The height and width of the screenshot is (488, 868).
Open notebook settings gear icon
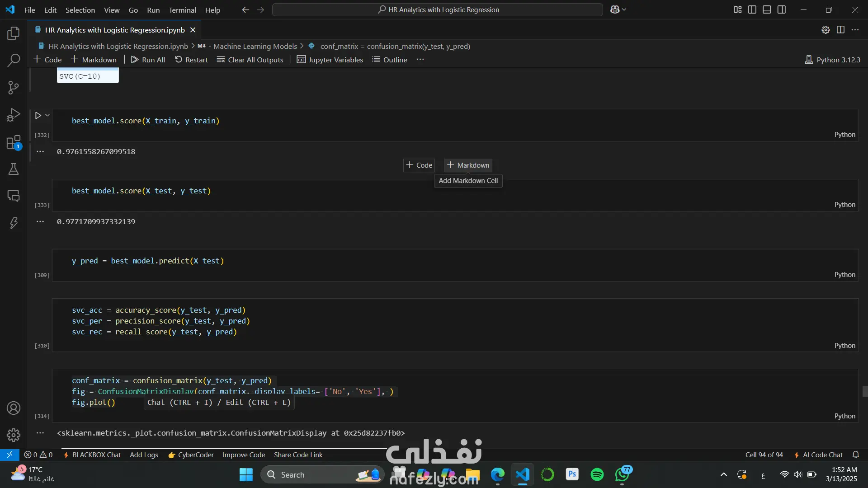tap(826, 30)
